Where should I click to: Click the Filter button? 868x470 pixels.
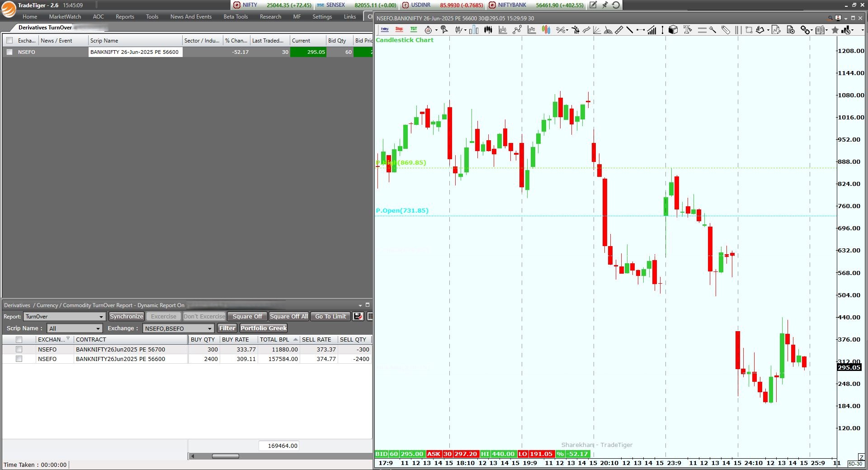(227, 328)
